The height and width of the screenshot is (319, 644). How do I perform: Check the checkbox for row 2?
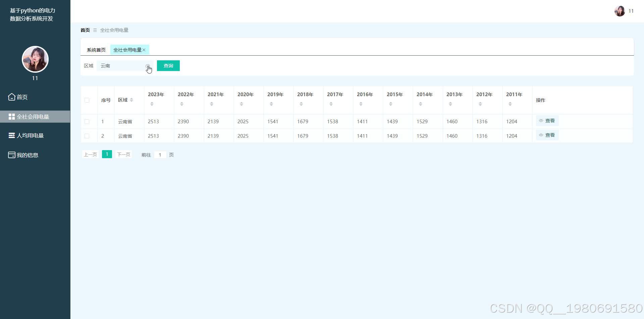87,136
